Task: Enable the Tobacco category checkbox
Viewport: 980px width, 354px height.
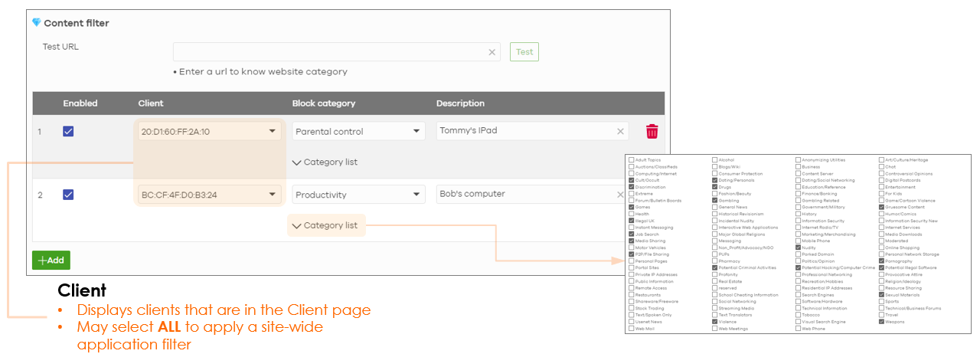Action: [x=798, y=315]
